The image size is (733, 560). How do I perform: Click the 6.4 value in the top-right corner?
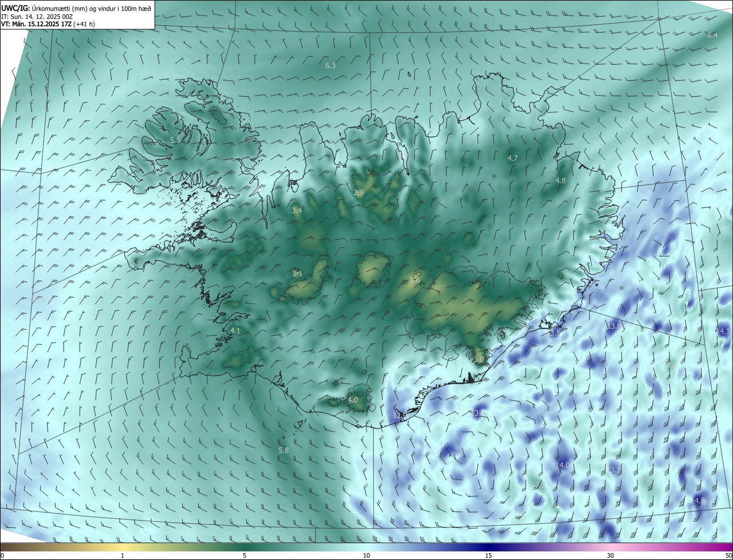click(712, 36)
